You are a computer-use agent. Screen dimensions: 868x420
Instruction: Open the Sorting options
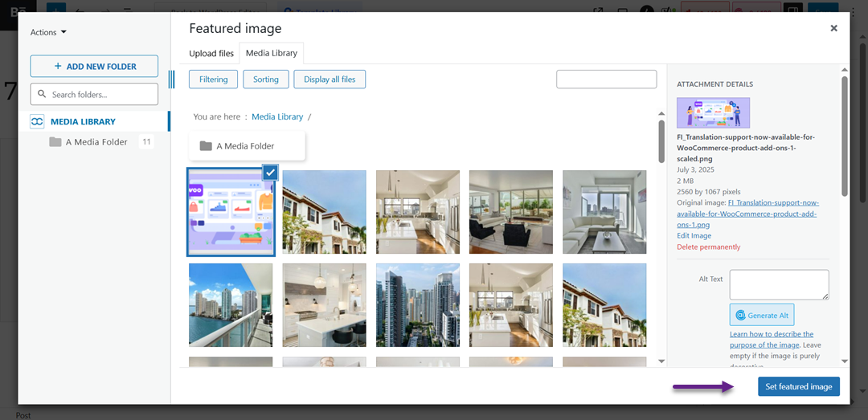[265, 80]
